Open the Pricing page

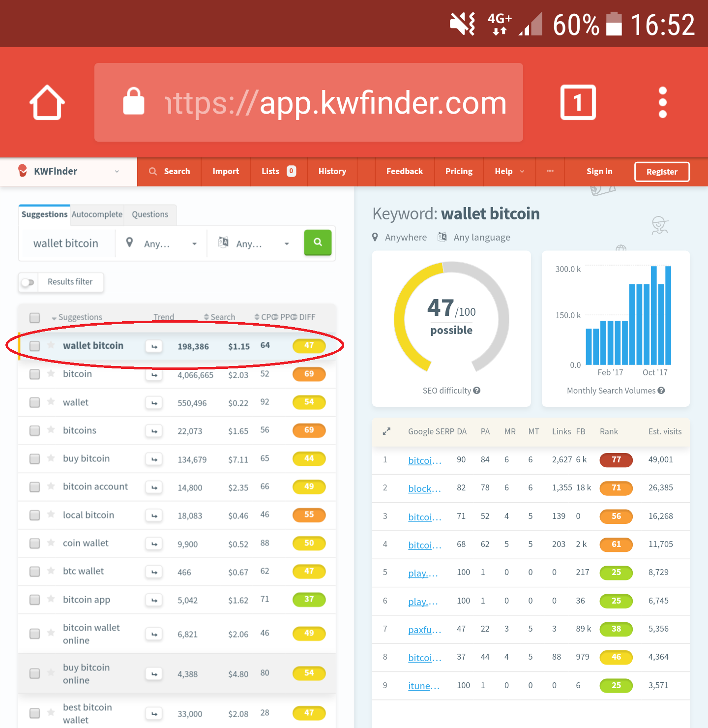(x=459, y=171)
